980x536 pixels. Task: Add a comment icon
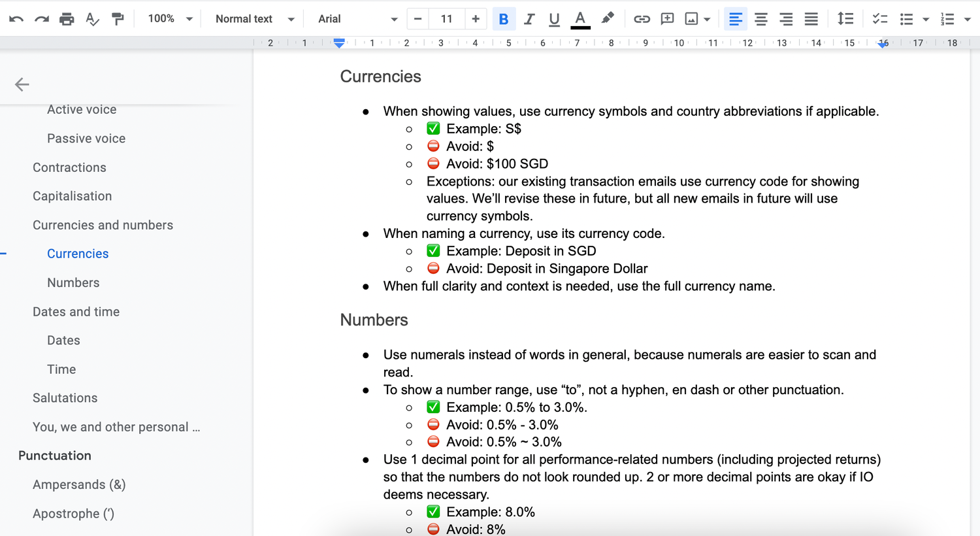667,19
